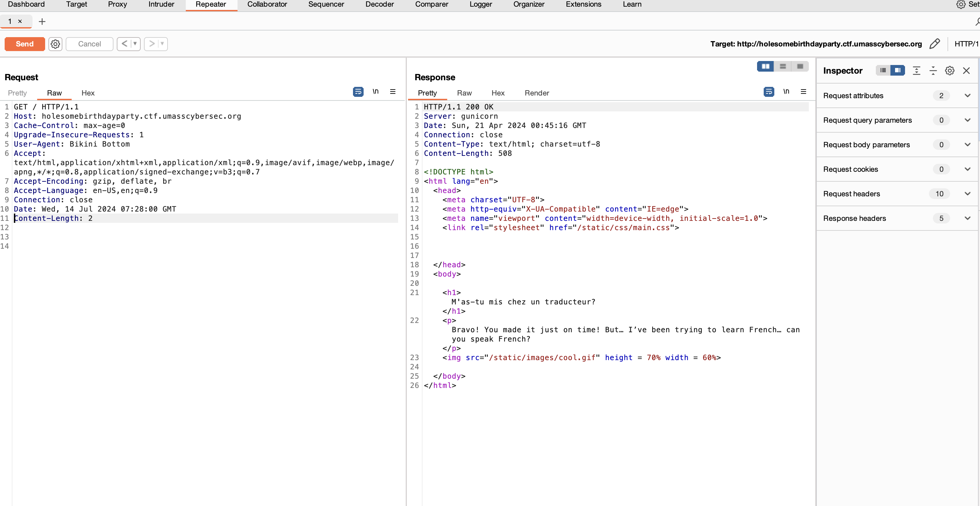
Task: Toggle word wrap in Response pane
Action: [769, 92]
